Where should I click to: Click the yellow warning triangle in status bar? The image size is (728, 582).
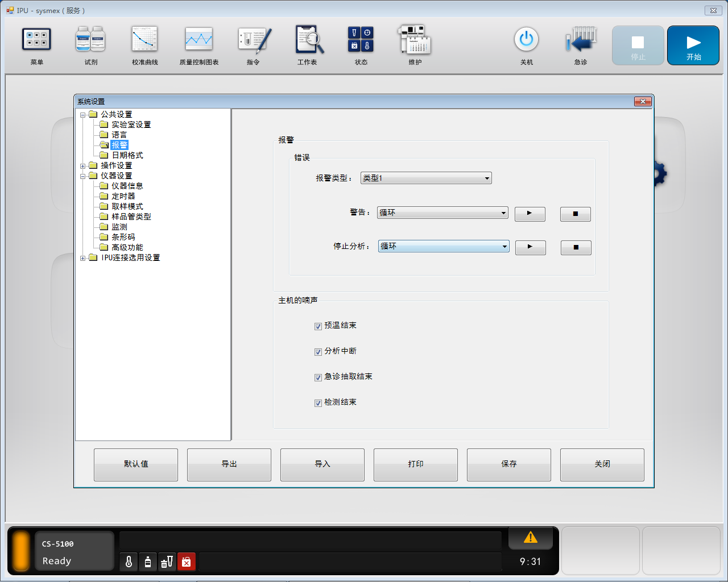(x=530, y=538)
